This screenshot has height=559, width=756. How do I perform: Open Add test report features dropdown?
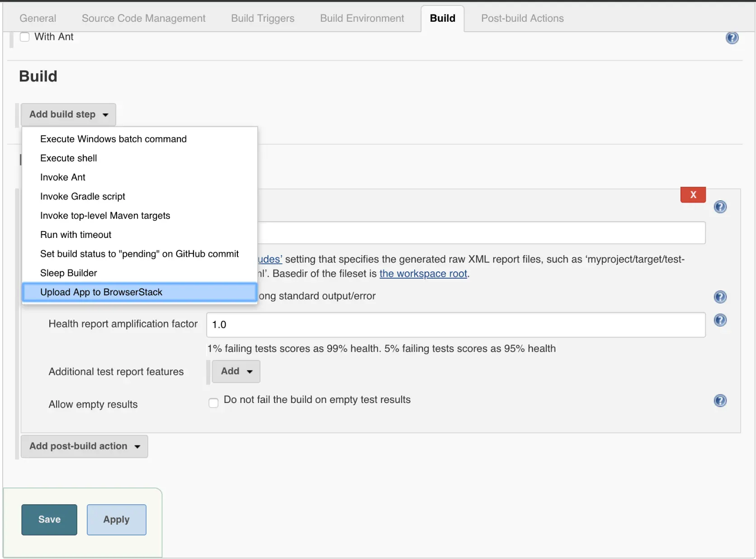click(236, 371)
